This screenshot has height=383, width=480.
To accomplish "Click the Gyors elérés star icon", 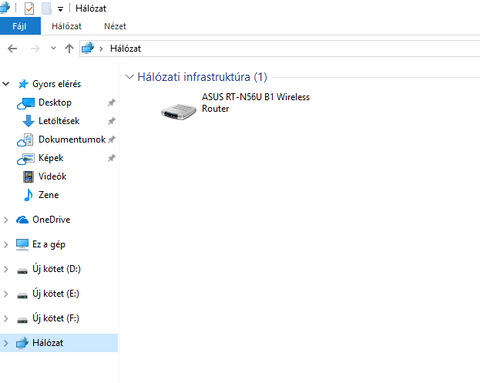I will [23, 84].
